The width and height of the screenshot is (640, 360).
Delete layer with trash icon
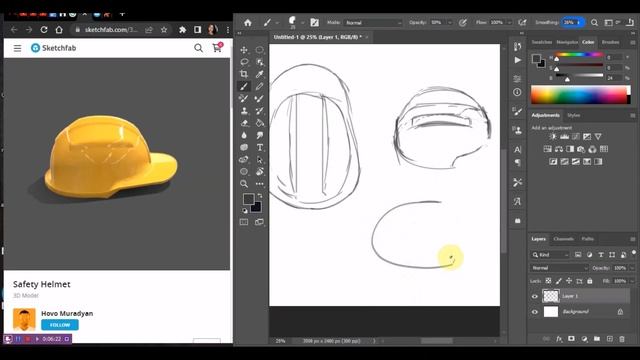[622, 339]
